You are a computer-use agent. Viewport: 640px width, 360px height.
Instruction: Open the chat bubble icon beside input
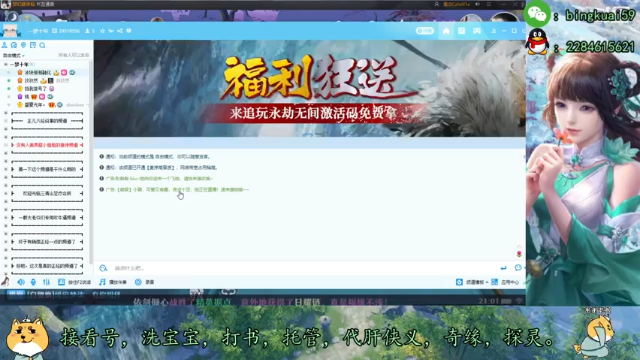(x=518, y=268)
